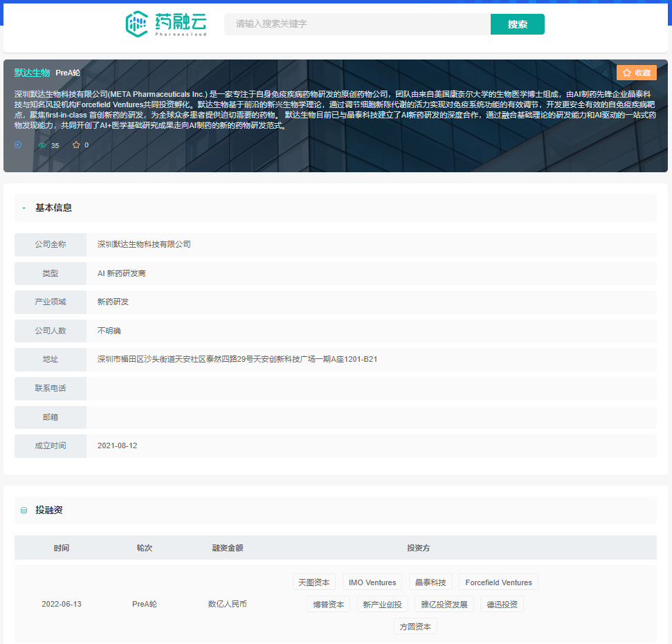Open the 雅亿投资发展 investor tag
The height and width of the screenshot is (644, 672).
tap(444, 605)
